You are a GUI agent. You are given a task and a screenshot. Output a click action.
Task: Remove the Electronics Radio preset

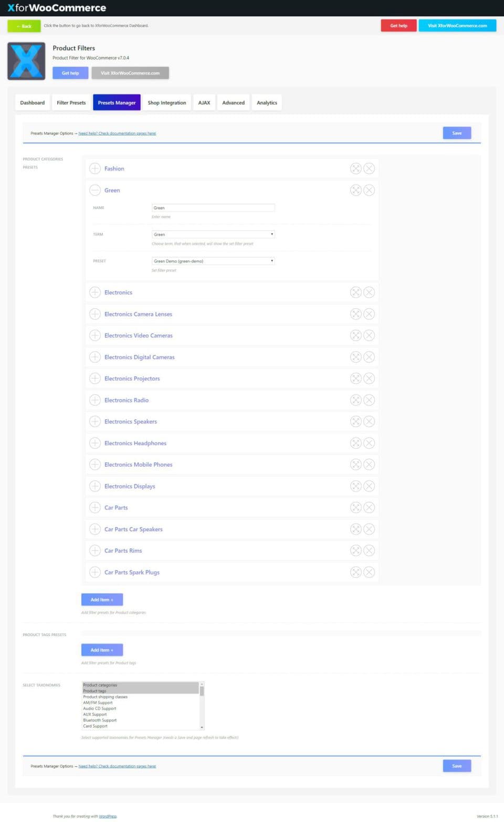pyautogui.click(x=369, y=400)
